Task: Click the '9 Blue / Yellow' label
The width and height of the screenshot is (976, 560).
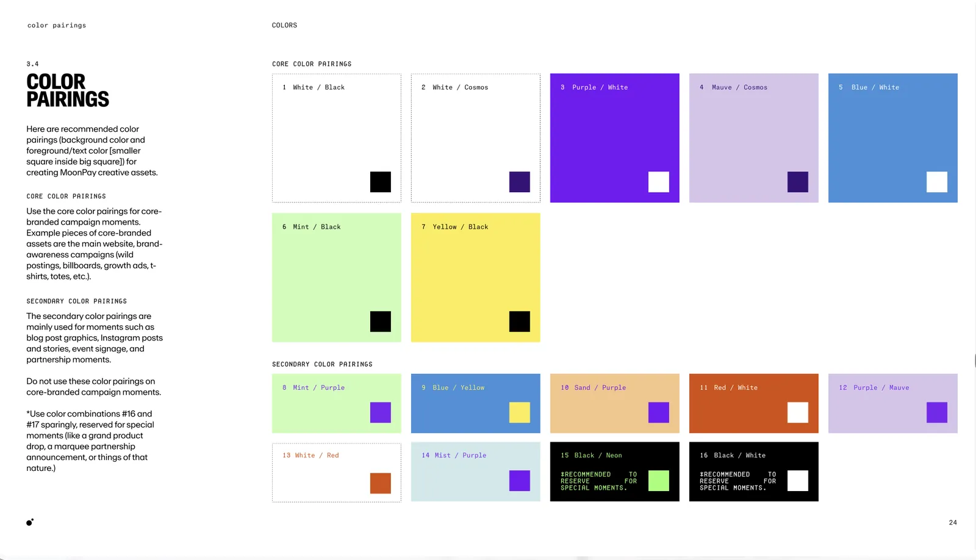Action: 453,387
